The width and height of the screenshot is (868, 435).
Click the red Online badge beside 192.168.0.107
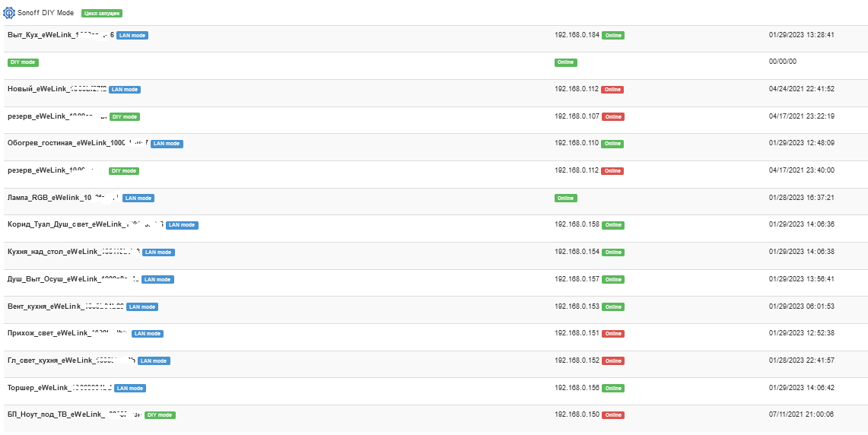click(x=612, y=117)
